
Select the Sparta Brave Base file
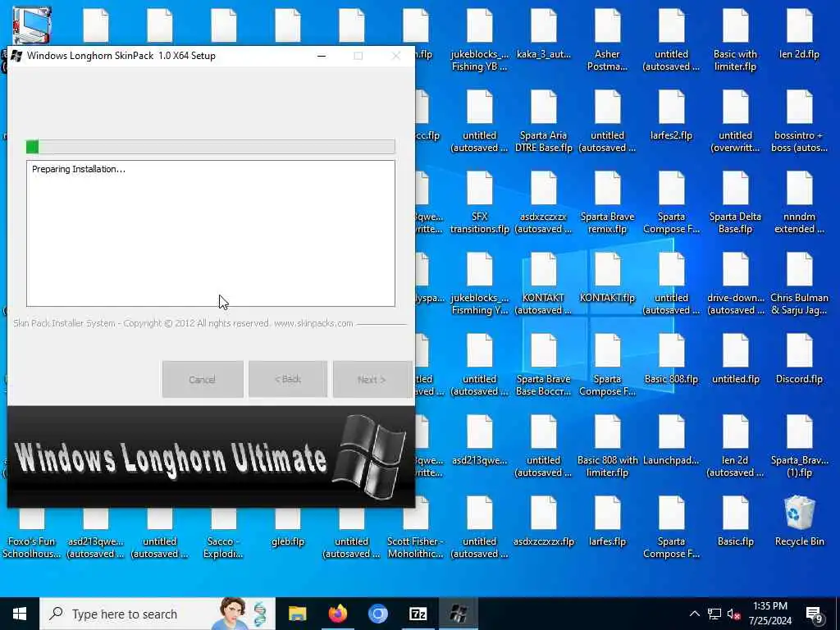click(x=543, y=365)
